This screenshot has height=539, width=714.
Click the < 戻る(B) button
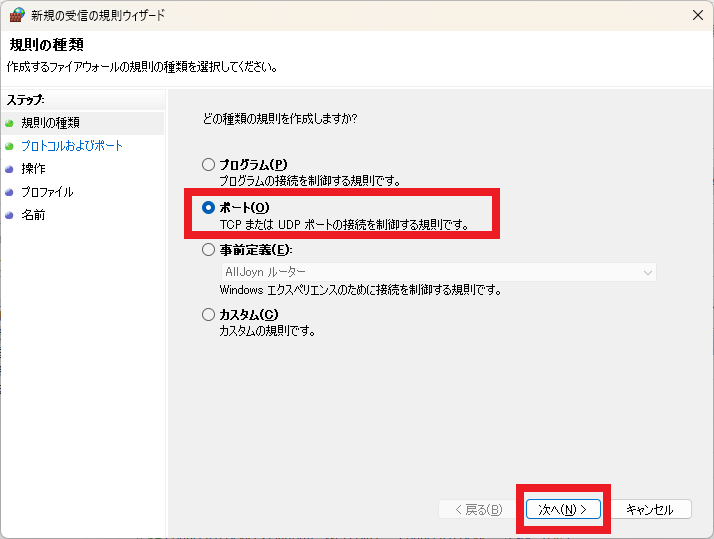point(479,509)
